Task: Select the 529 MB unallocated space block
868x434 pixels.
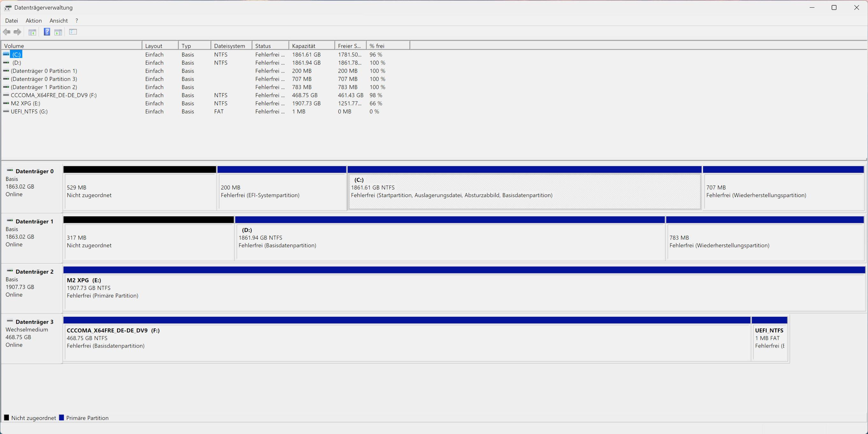Action: click(x=140, y=192)
